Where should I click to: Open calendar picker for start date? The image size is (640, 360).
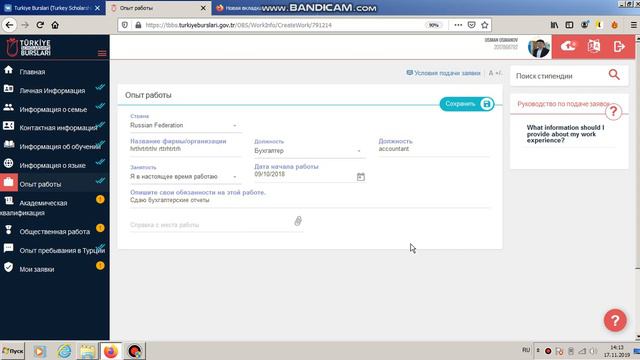tap(361, 177)
